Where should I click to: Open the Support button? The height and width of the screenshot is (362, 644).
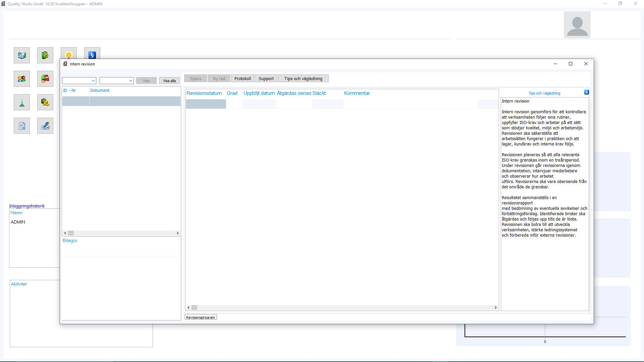click(x=266, y=78)
